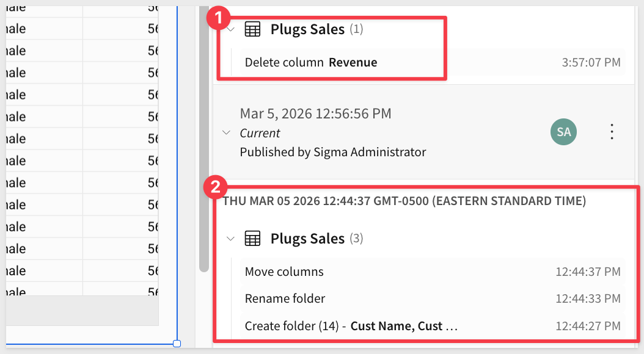
Task: Click the table icon beside Plugs Sales (1)
Action: (x=252, y=29)
